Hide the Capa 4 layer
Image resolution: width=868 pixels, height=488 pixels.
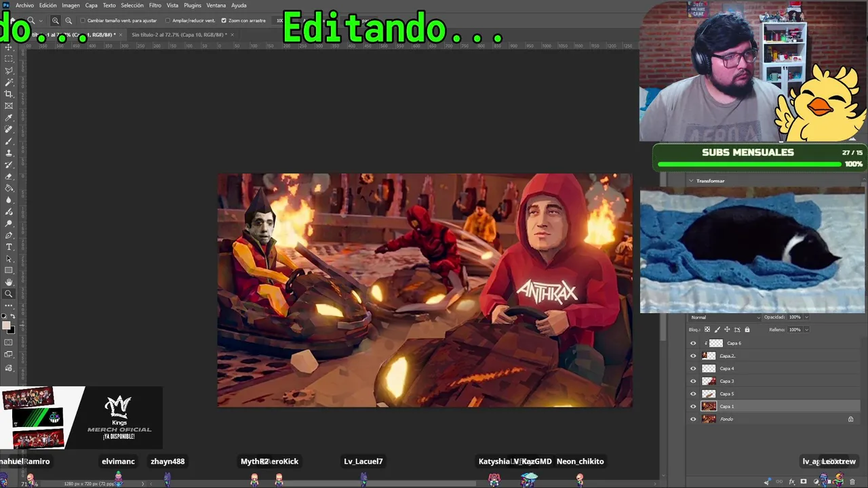[693, 369]
